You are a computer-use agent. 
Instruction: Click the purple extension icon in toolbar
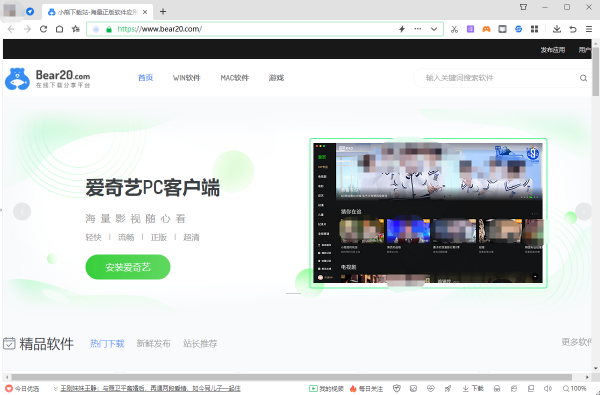click(x=470, y=29)
